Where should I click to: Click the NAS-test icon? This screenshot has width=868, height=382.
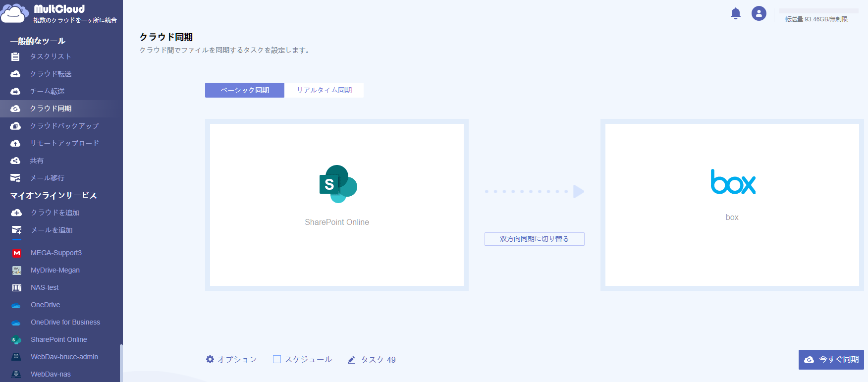pyautogui.click(x=17, y=287)
